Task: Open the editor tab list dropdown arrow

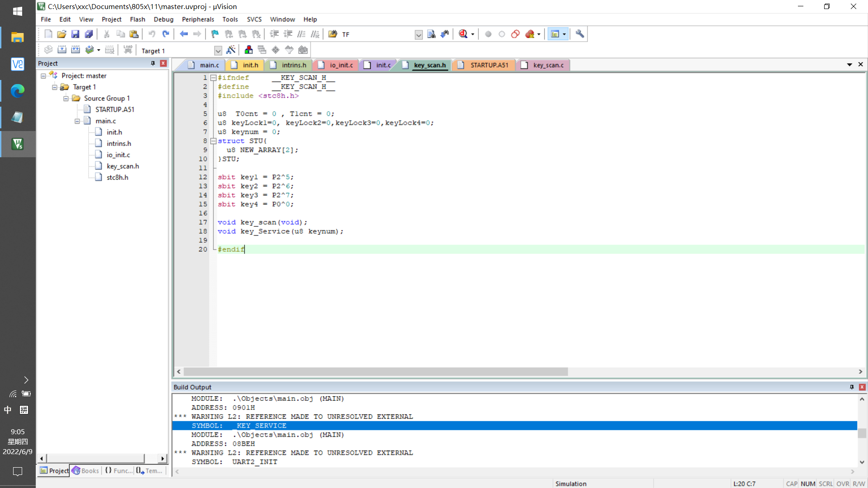Action: (849, 65)
